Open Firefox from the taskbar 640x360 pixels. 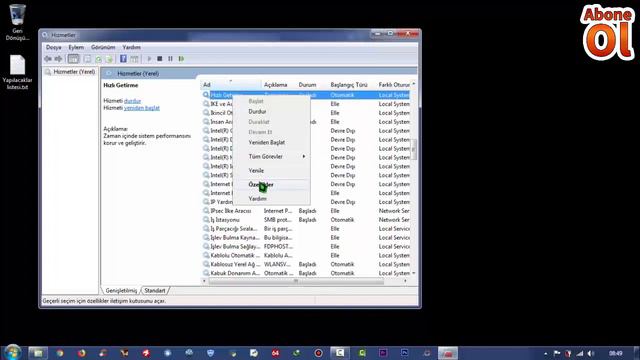coord(82,353)
